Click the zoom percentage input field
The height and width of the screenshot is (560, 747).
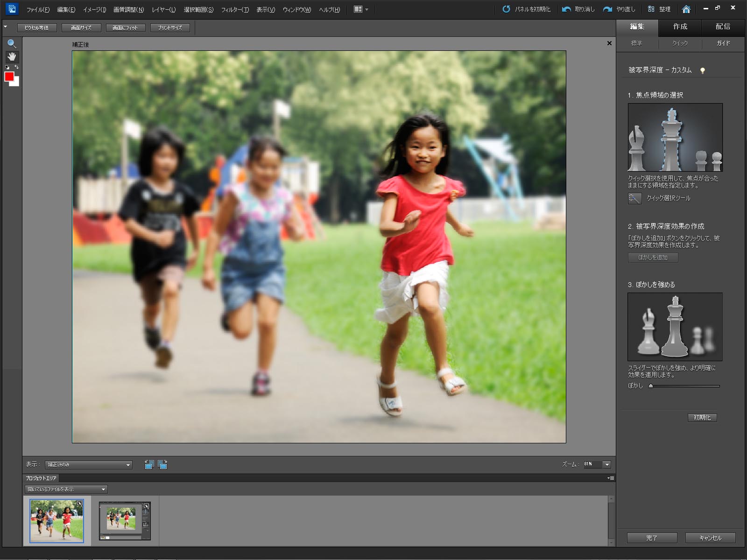click(x=592, y=464)
